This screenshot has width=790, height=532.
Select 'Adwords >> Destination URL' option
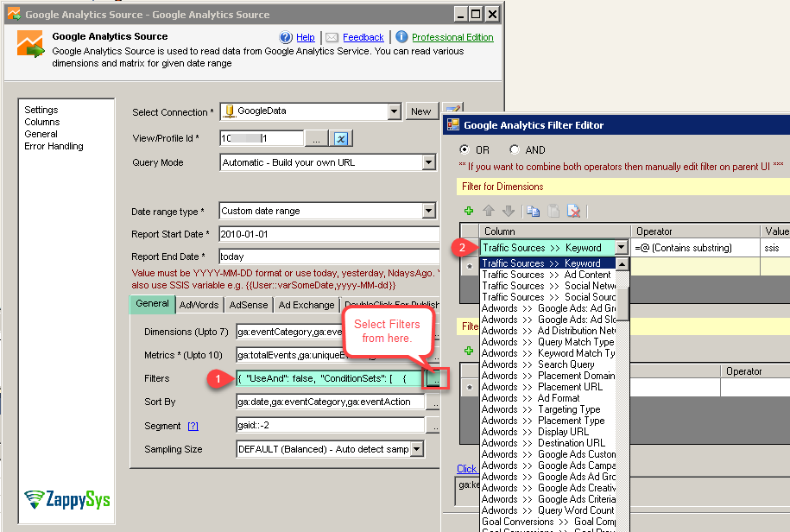pos(547,443)
